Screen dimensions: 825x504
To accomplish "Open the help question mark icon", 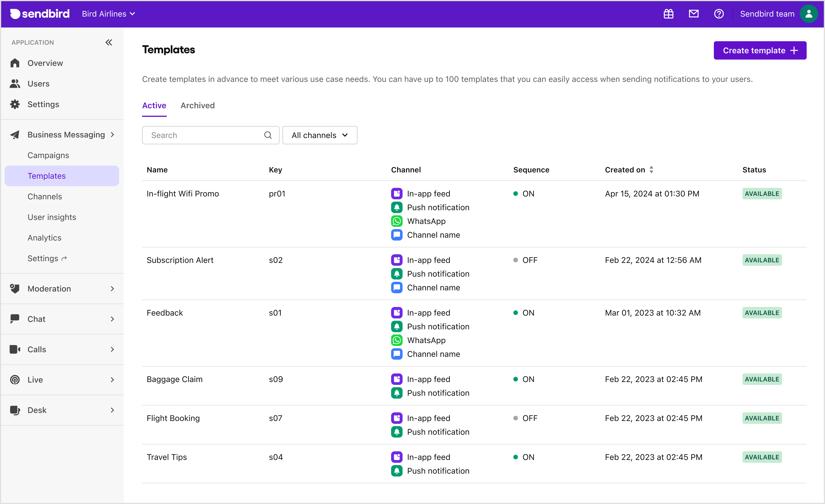I will pos(719,14).
